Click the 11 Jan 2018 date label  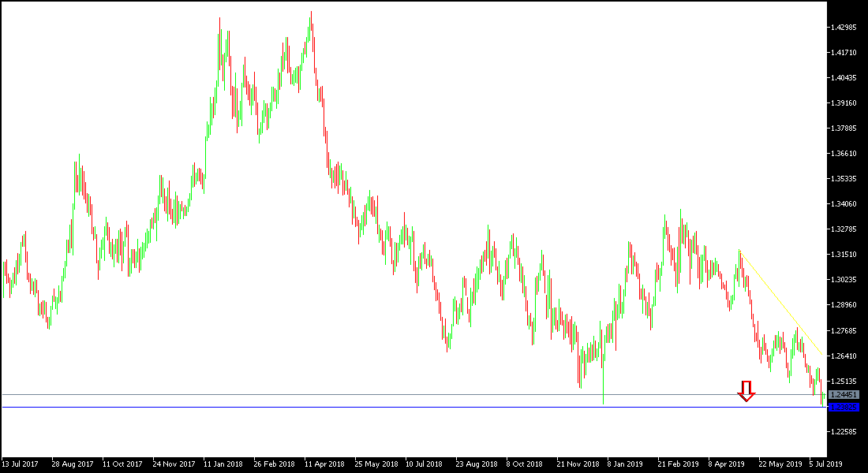[223, 464]
